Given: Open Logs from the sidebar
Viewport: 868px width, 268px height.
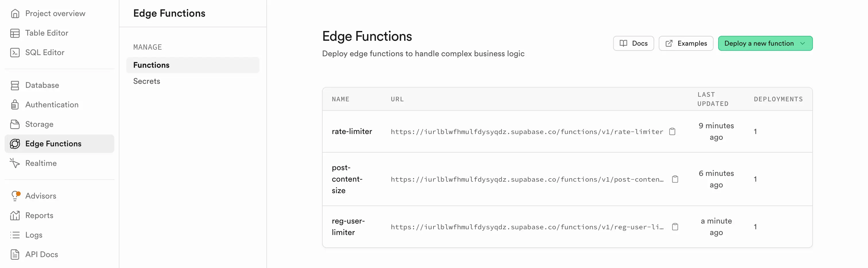Looking at the screenshot, I should pyautogui.click(x=34, y=235).
